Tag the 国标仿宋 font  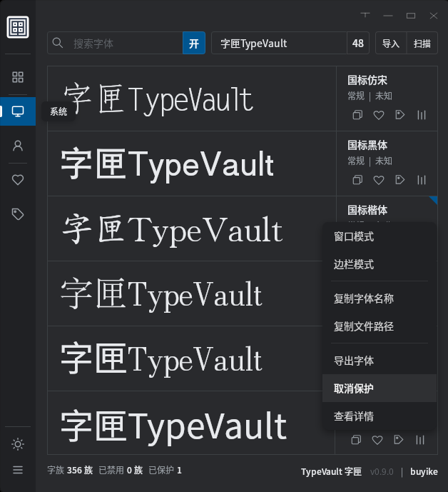[399, 115]
